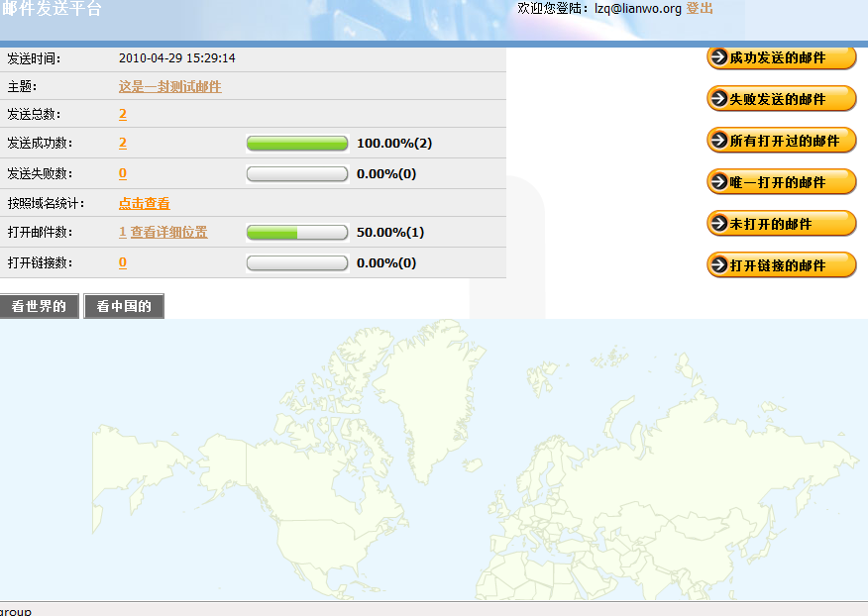Open 点击查看 domain statistics link
Image resolution: width=868 pixels, height=616 pixels.
[145, 203]
